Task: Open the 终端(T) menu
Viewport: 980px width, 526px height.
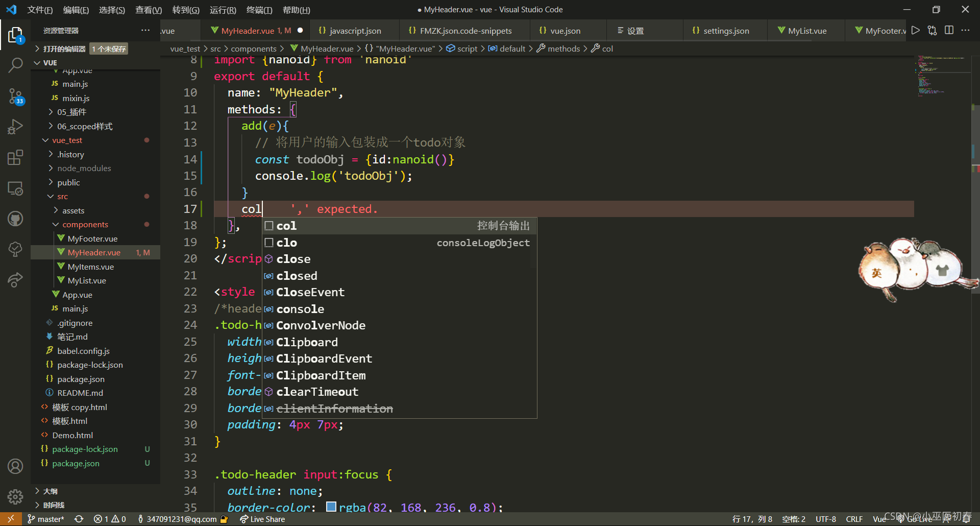Action: pos(259,10)
